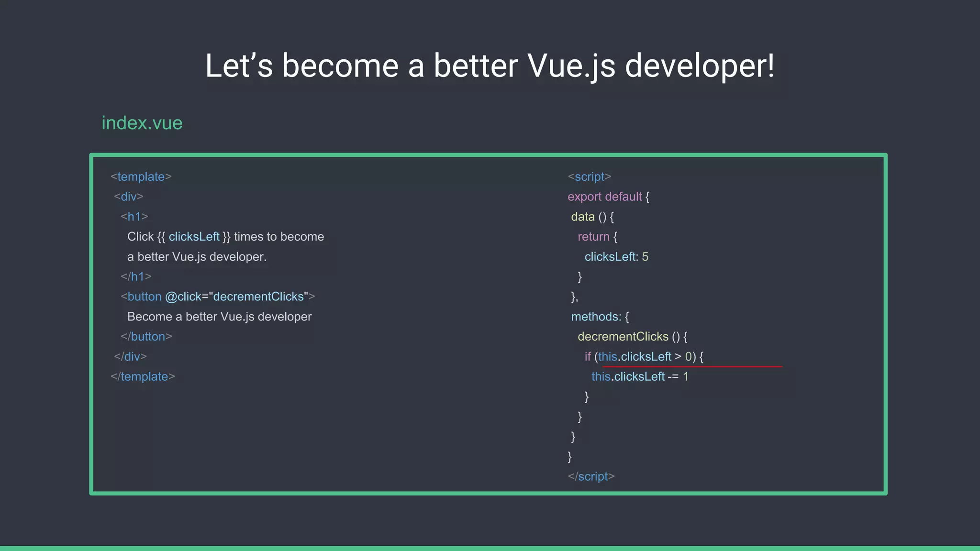
Task: Click the line "Click {{ clicksLeft }} times to become"
Action: click(x=225, y=237)
